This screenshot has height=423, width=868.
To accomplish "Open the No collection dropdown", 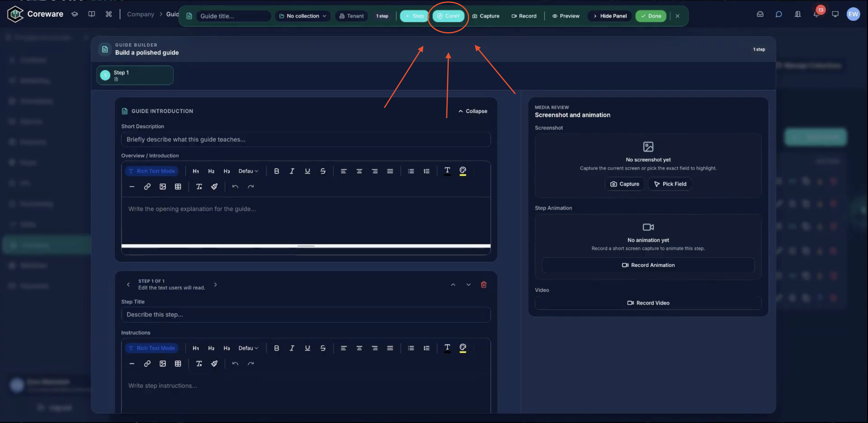I will [303, 16].
